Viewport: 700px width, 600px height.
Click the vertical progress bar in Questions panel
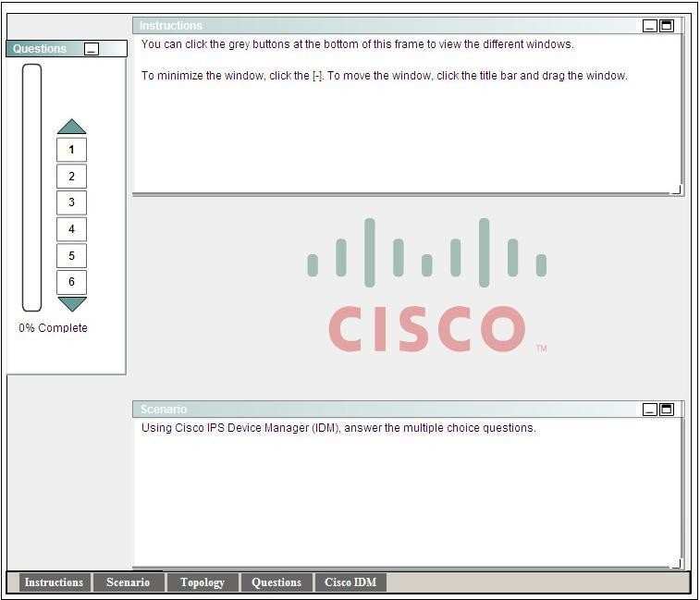click(x=31, y=188)
